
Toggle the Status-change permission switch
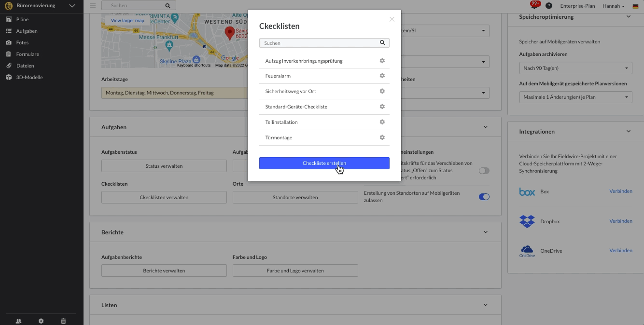coord(484,171)
